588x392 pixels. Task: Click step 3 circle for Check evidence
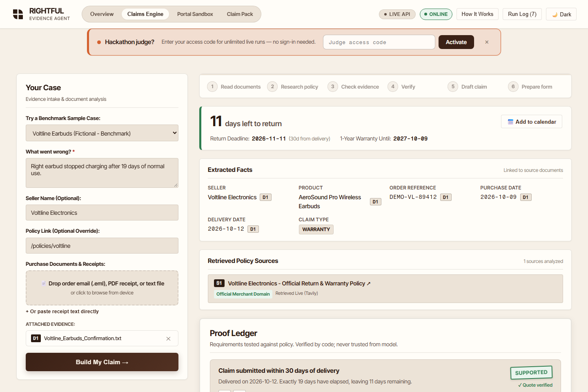pos(333,87)
